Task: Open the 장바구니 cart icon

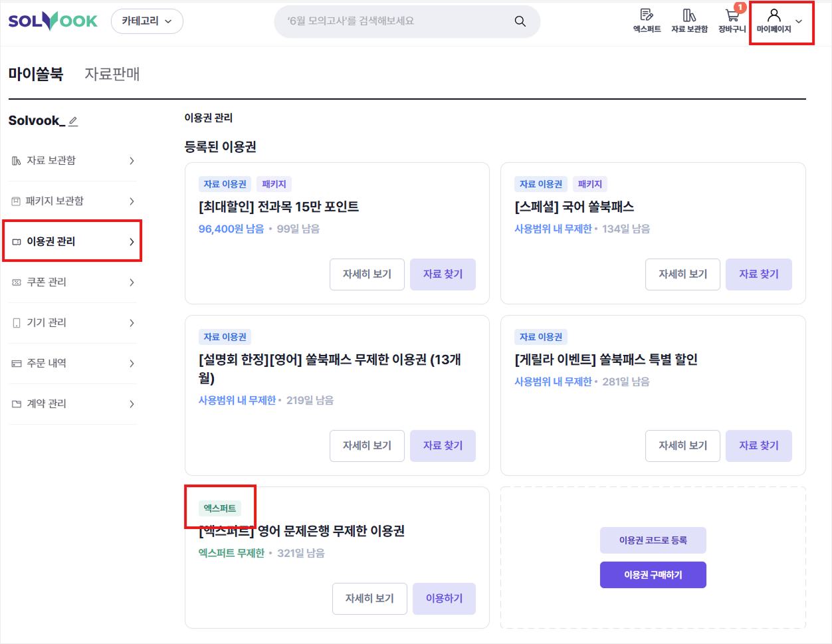Action: click(x=732, y=21)
